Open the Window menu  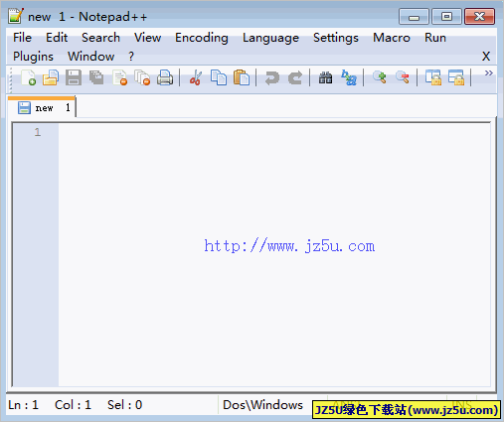(91, 57)
